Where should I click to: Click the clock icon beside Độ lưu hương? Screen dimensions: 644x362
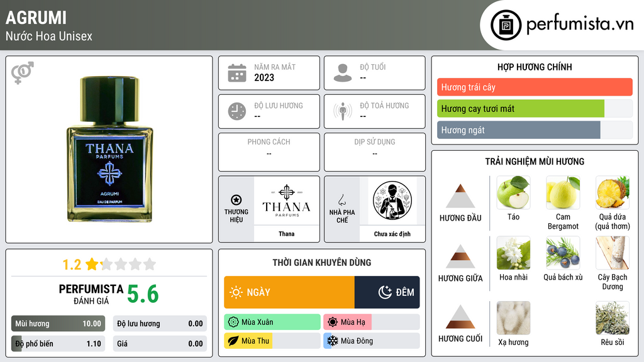coord(237,111)
